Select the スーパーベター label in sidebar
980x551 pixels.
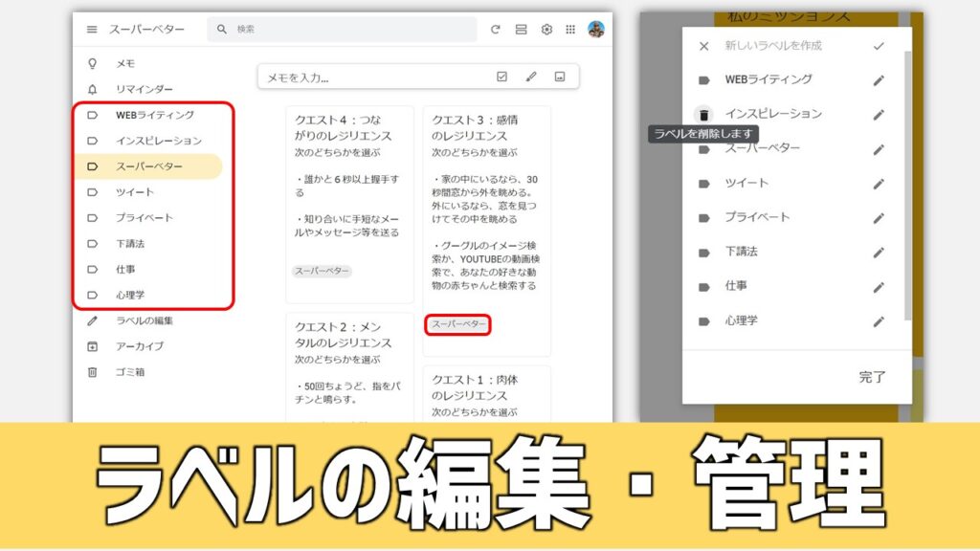tap(148, 166)
